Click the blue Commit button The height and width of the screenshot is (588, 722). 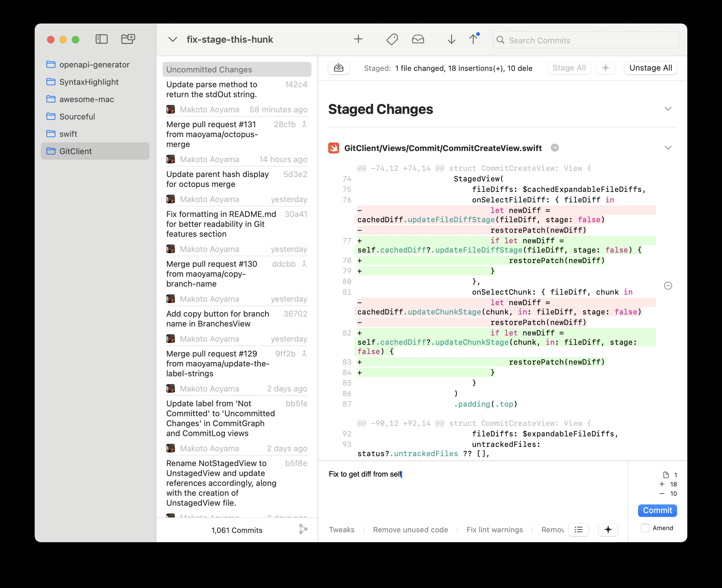coord(657,510)
